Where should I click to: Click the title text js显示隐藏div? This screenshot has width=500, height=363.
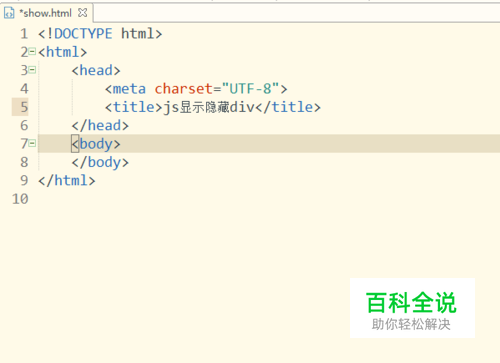tap(209, 107)
